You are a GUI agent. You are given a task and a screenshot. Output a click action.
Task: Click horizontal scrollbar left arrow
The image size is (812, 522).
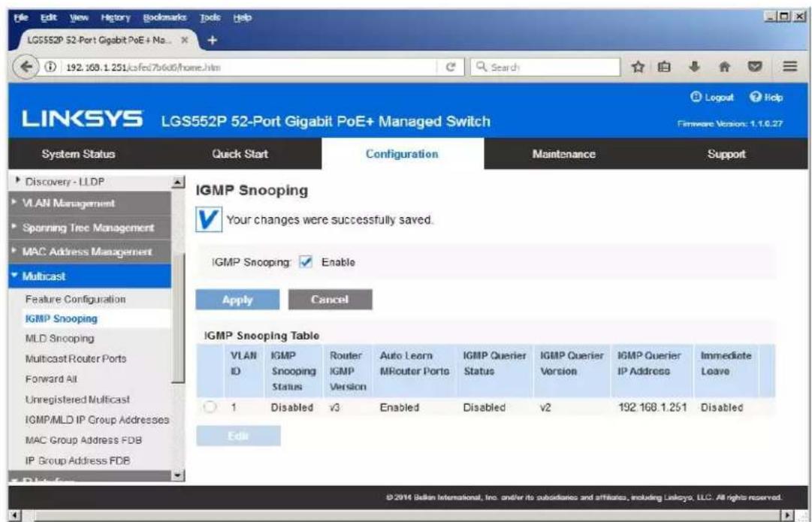pyautogui.click(x=14, y=516)
